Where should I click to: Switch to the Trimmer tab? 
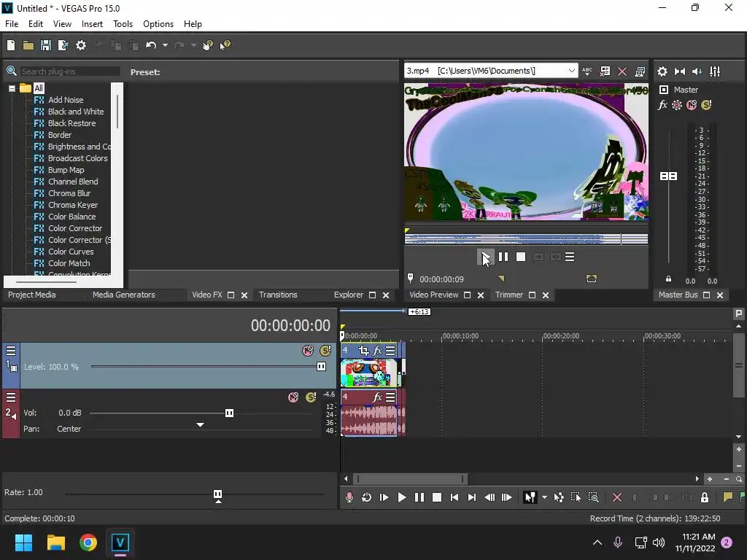(x=508, y=295)
